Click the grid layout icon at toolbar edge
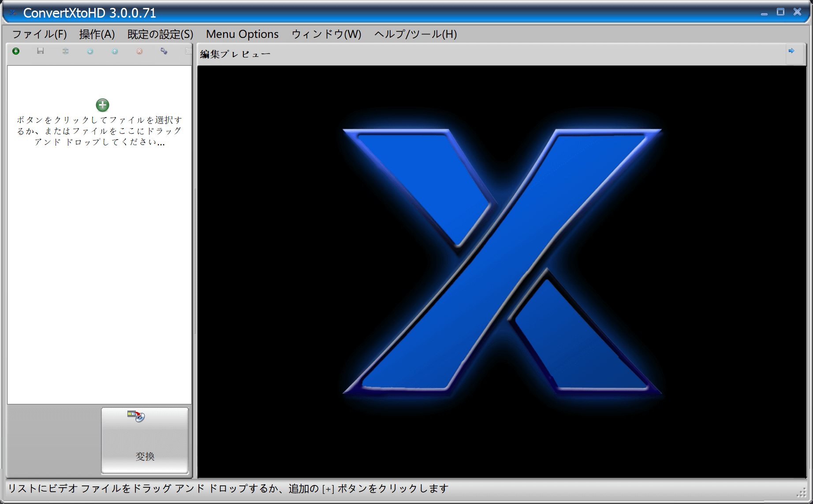The image size is (813, 504). click(x=188, y=51)
